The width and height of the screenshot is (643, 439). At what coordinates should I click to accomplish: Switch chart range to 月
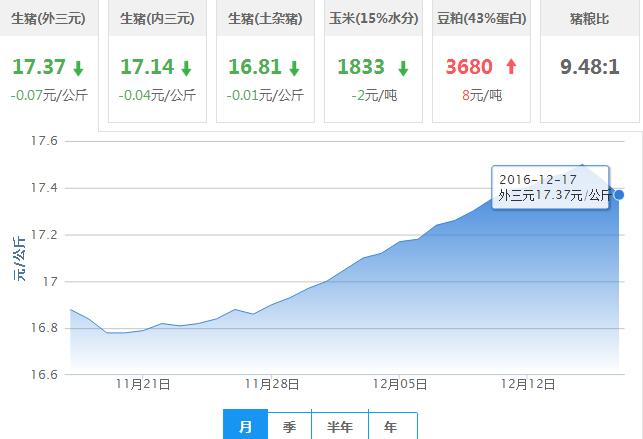pos(245,425)
